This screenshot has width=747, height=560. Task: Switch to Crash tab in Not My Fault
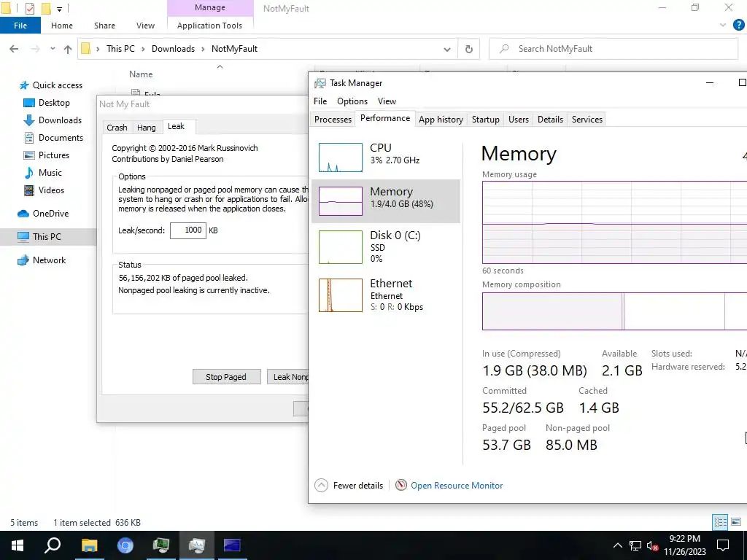click(x=117, y=127)
